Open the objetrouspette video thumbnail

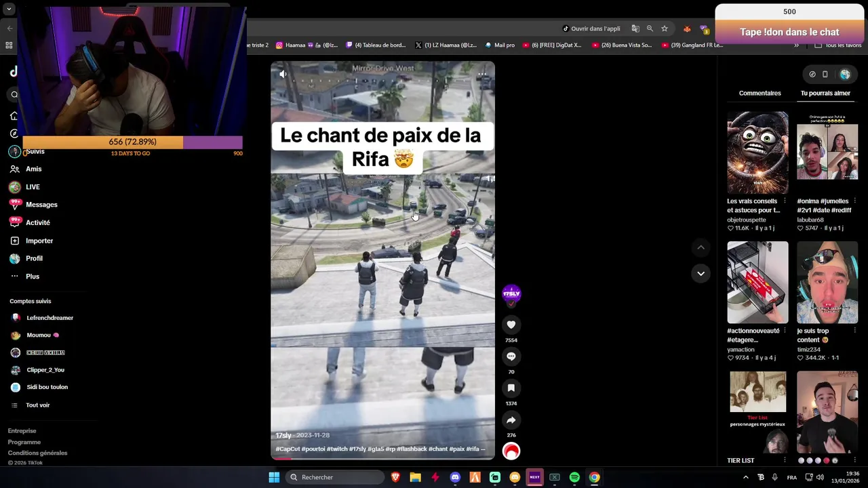pyautogui.click(x=757, y=152)
